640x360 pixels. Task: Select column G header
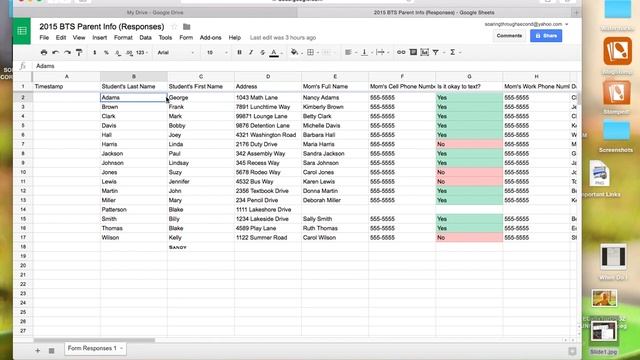(469, 76)
